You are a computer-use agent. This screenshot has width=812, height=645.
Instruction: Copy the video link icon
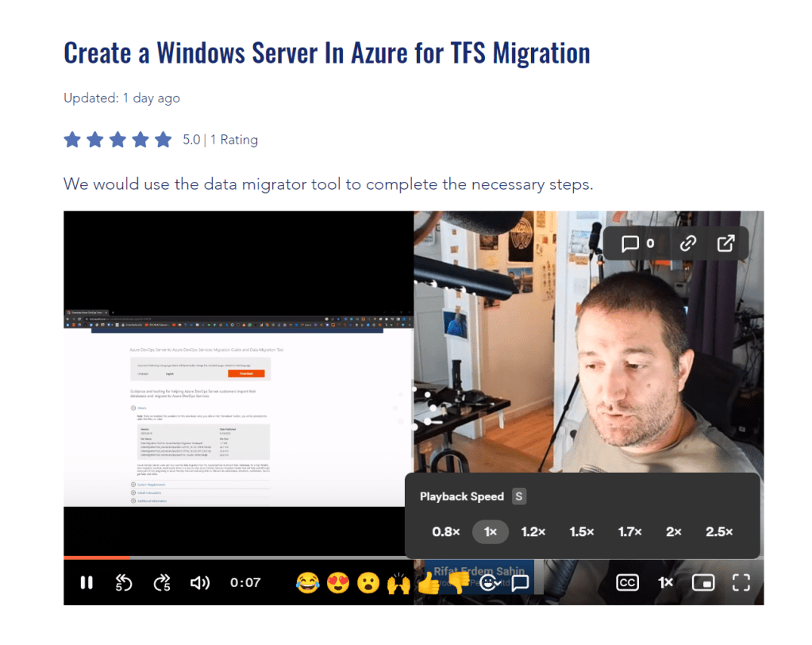pos(687,243)
